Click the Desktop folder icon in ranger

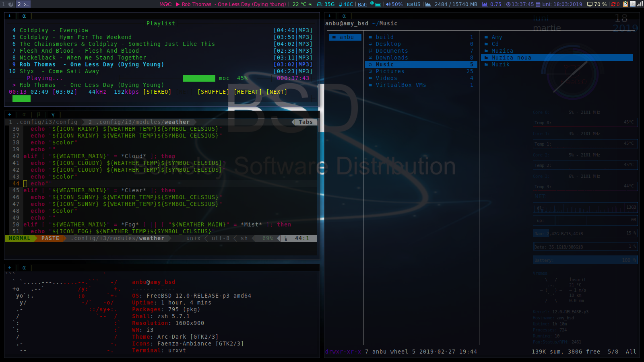pyautogui.click(x=370, y=44)
